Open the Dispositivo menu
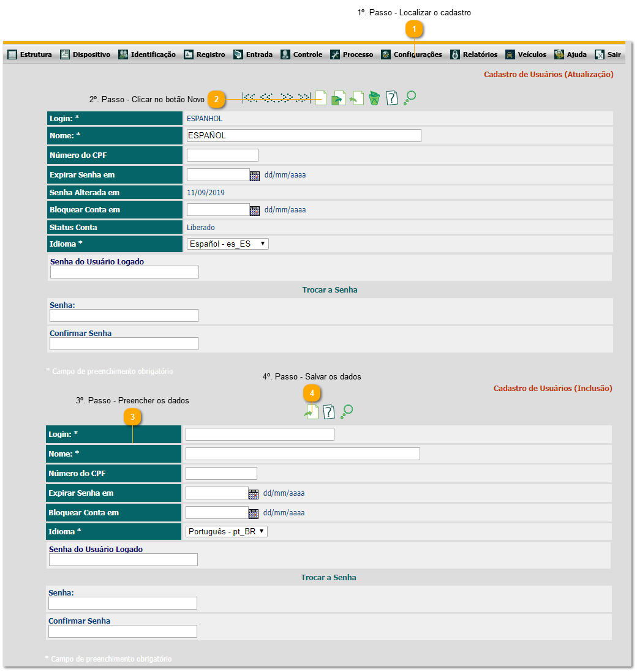Screen dimensions: 637x672 click(85, 54)
